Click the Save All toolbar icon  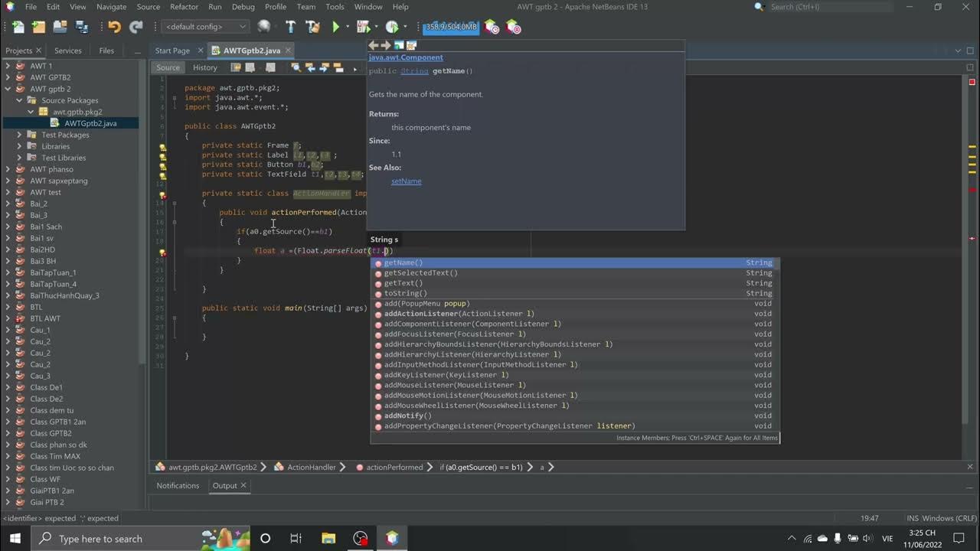[x=81, y=27]
